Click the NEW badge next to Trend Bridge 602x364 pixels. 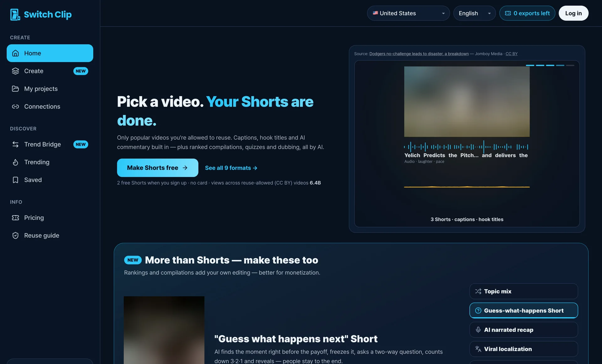(x=81, y=144)
